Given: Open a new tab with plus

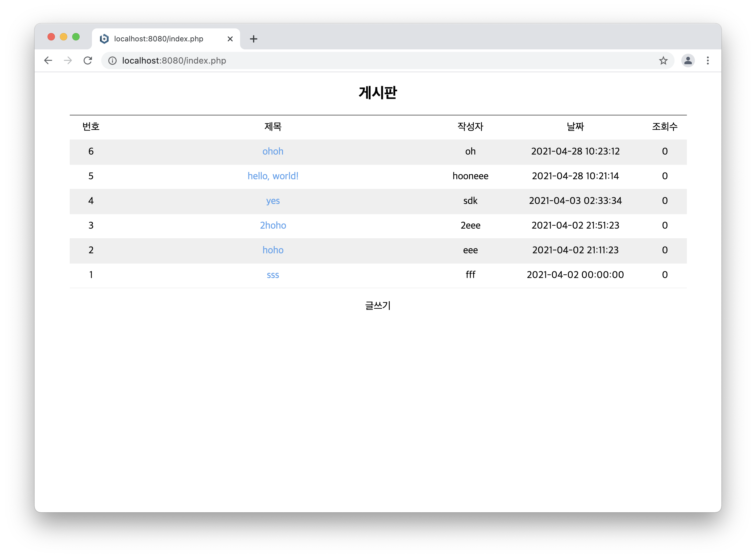Looking at the screenshot, I should pos(254,39).
